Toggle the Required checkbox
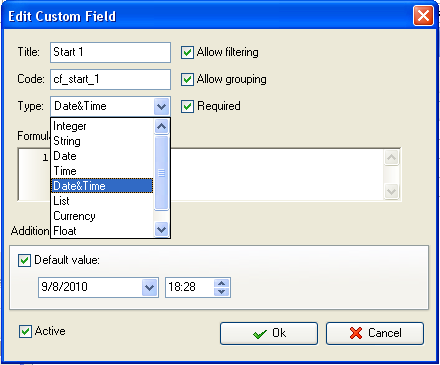The width and height of the screenshot is (440, 365). point(187,106)
